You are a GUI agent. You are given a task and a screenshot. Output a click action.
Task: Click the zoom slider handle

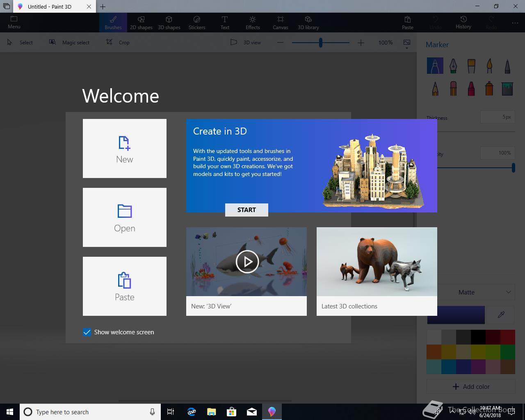coord(321,42)
